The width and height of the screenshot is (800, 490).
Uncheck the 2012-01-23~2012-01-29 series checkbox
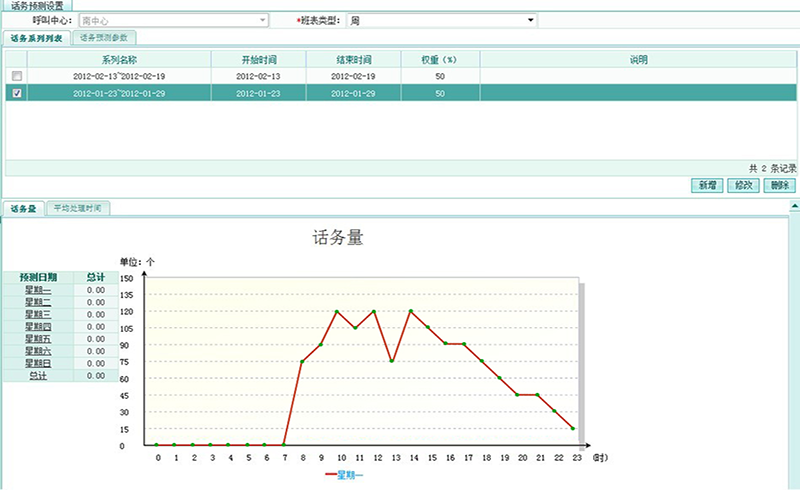coord(16,93)
